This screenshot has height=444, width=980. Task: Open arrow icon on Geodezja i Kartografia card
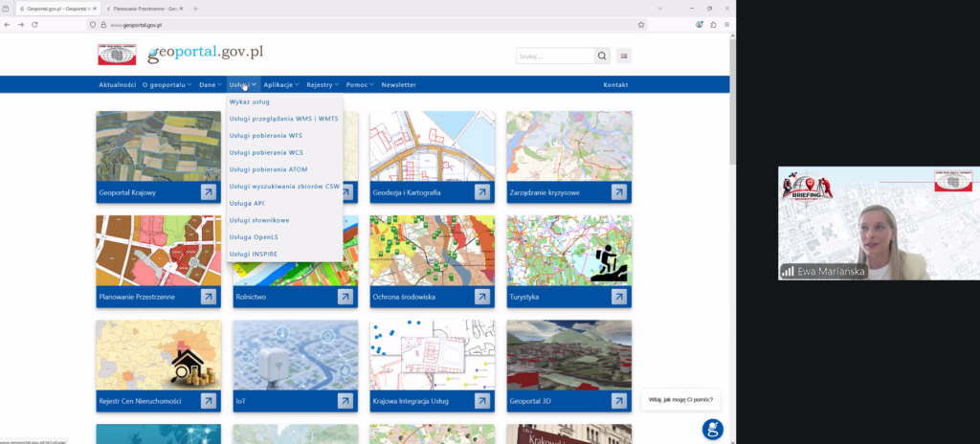pyautogui.click(x=482, y=192)
